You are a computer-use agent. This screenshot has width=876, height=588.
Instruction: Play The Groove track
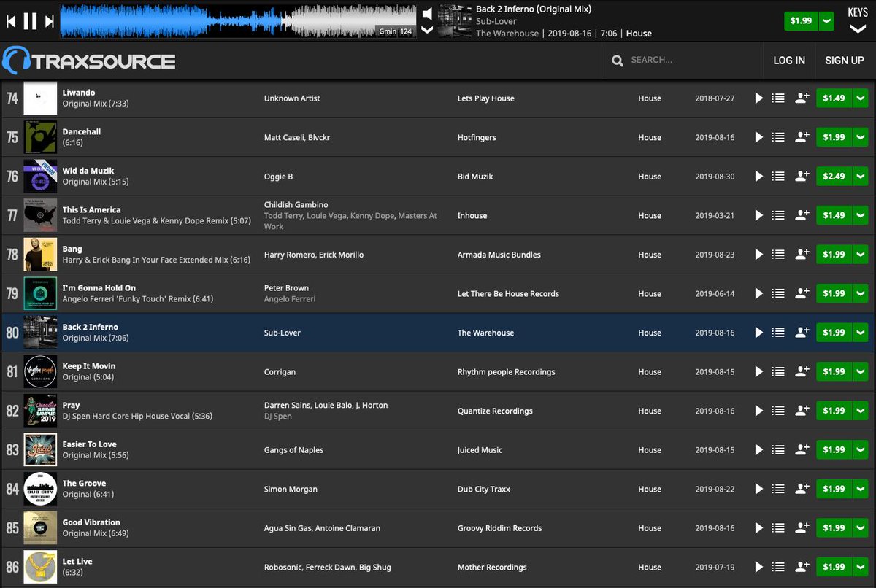click(758, 489)
